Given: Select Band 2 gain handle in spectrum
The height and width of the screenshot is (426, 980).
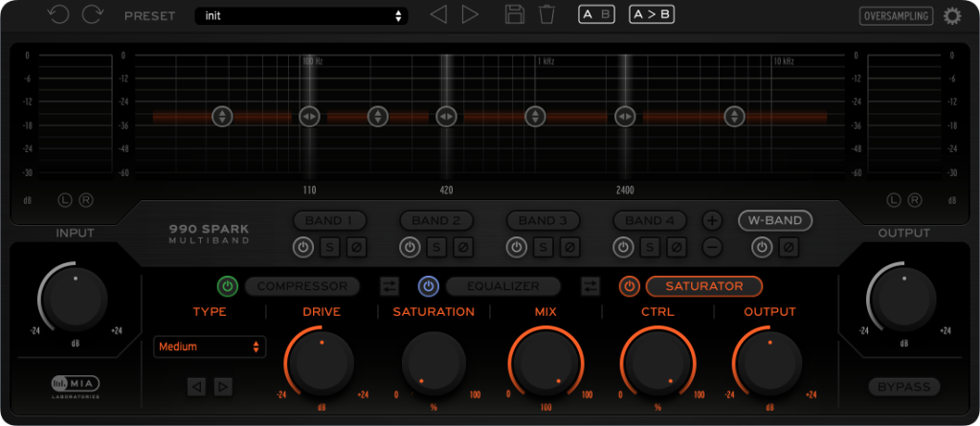Looking at the screenshot, I should (377, 117).
